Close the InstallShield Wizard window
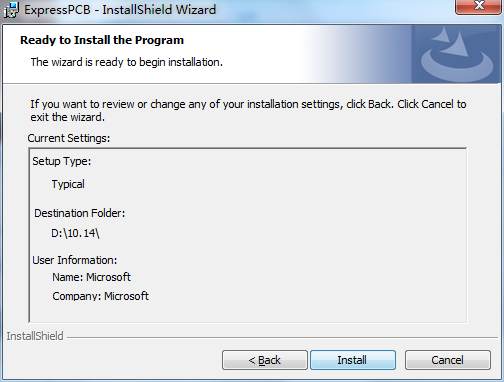504x382 pixels. [479, 6]
